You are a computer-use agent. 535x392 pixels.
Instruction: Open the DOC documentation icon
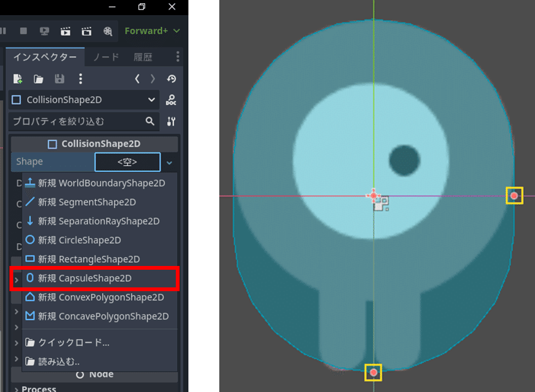coord(171,100)
